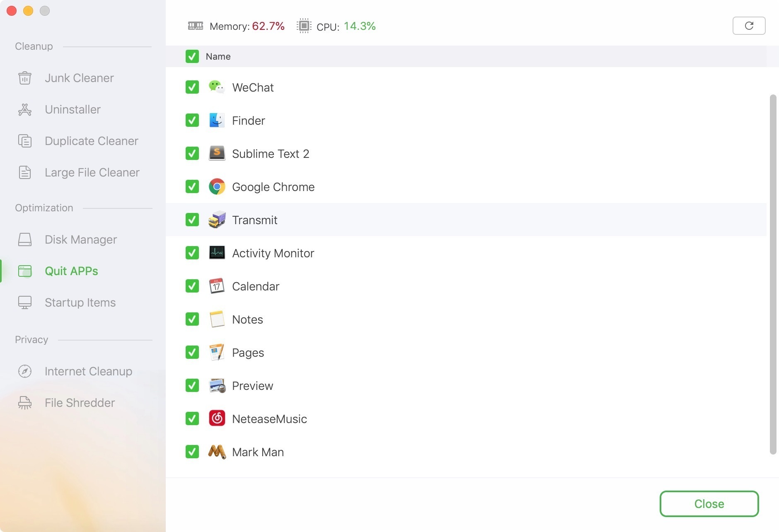Open the Uninstaller section
Screen dimensions: 779x532
click(x=73, y=109)
